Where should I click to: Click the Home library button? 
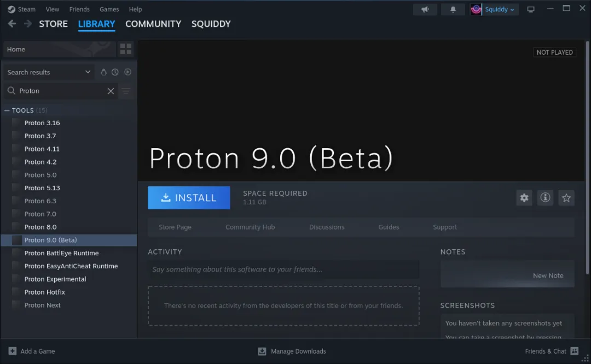coord(60,49)
